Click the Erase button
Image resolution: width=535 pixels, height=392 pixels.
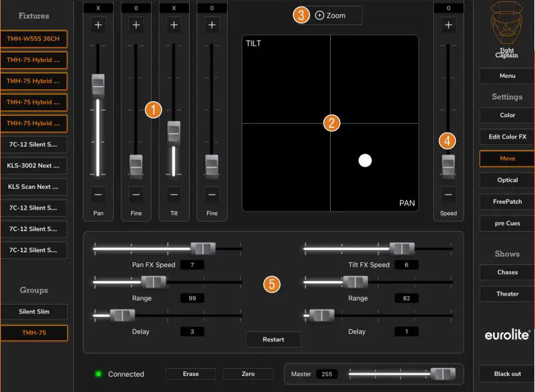click(x=191, y=374)
